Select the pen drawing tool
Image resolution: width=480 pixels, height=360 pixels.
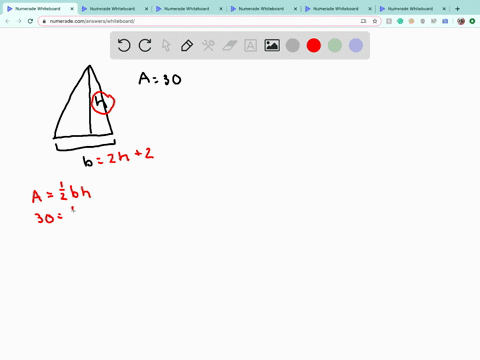point(187,45)
